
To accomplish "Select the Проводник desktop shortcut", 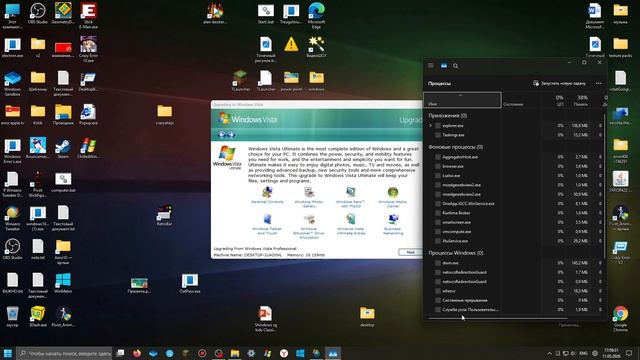I will point(63,115).
